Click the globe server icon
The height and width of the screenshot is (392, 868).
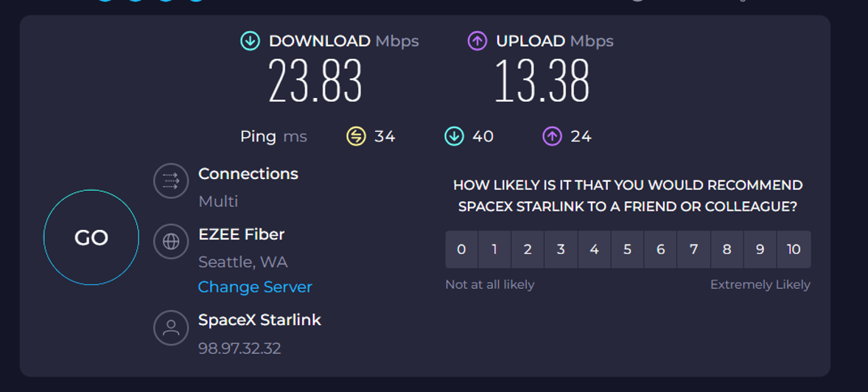point(171,242)
